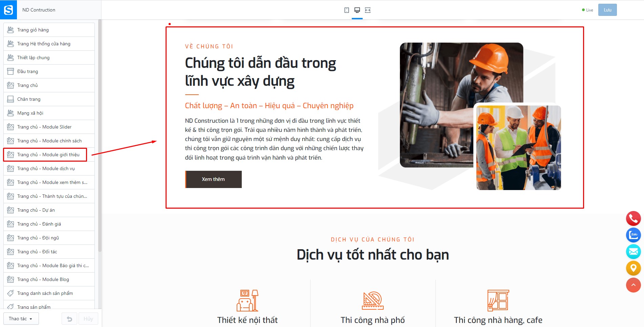Open Trang chủ - Module Báo giá section

pos(49,265)
